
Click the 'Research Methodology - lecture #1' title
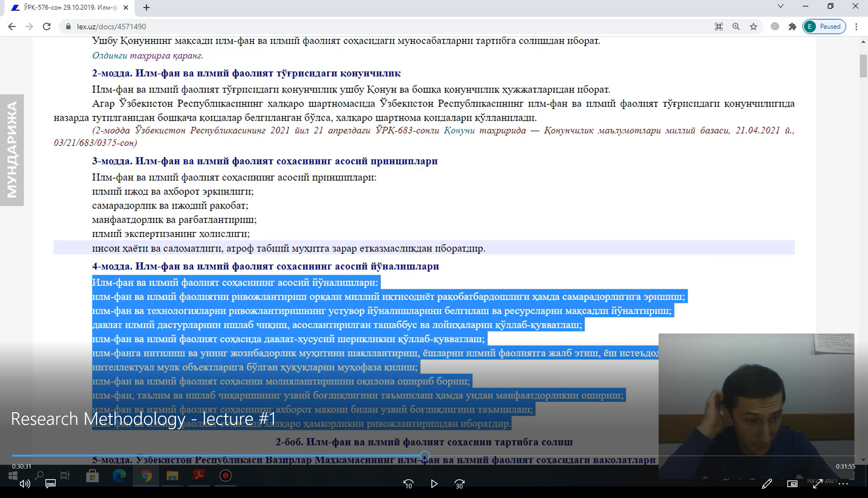coord(143,419)
